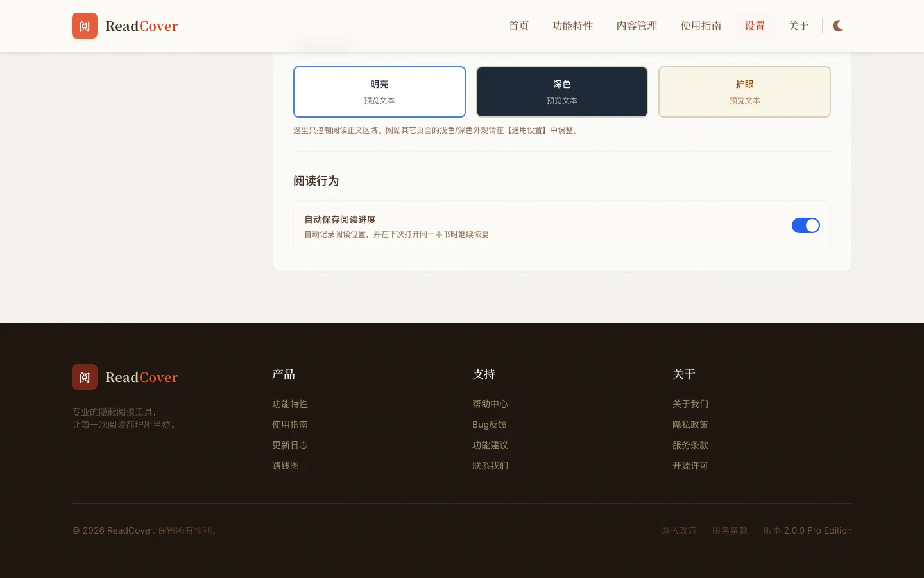Open the Bug反馈 footer link

(x=490, y=425)
